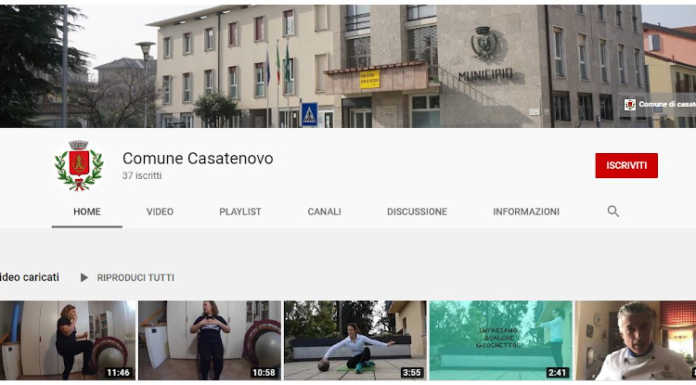Screen dimensions: 696x385
Task: Switch to the VIDEO tab
Action: point(160,212)
